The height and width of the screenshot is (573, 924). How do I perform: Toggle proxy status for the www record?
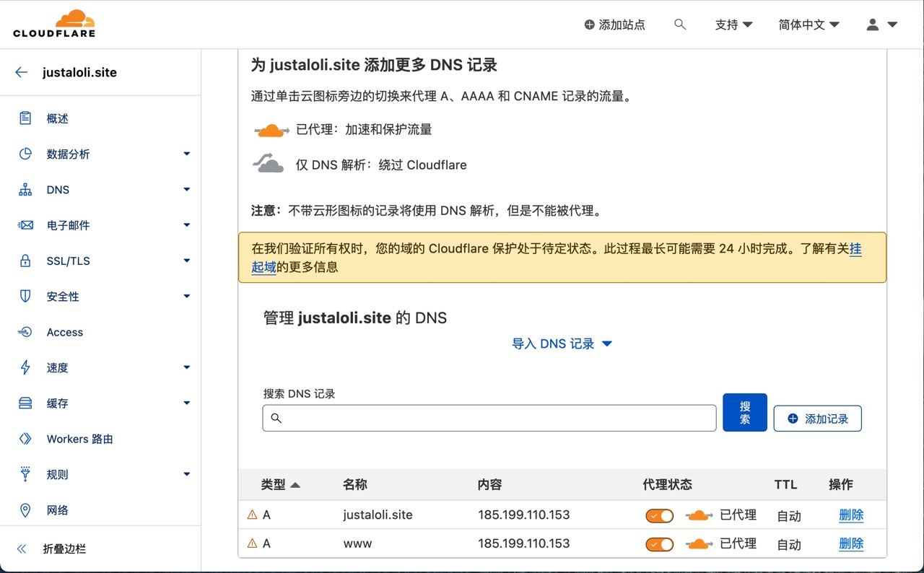659,544
